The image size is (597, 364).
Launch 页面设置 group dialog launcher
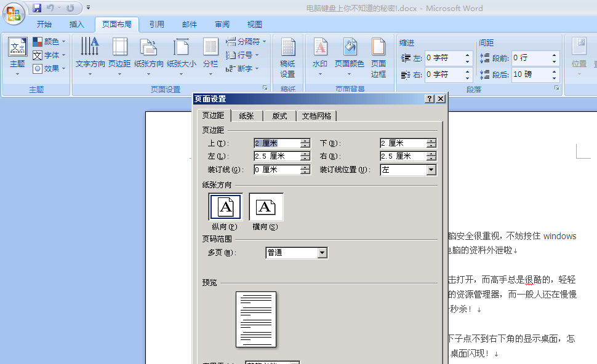click(x=265, y=88)
